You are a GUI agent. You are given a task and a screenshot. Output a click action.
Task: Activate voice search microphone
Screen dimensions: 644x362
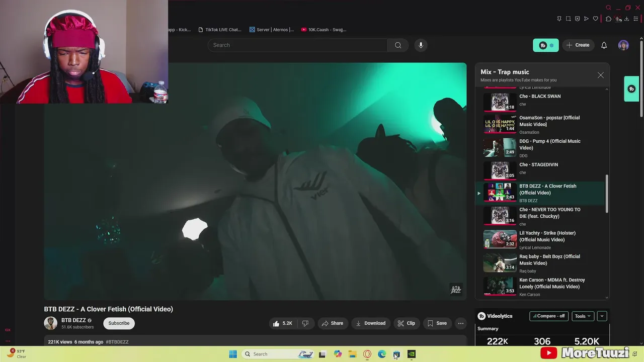point(421,45)
